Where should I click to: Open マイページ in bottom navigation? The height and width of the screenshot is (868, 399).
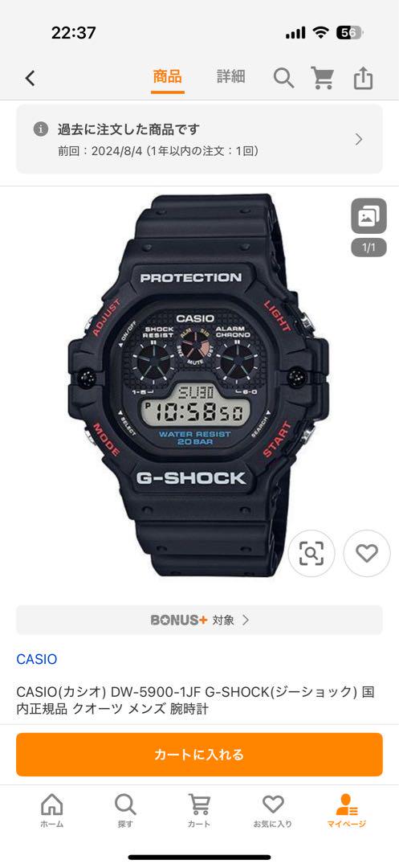click(347, 810)
